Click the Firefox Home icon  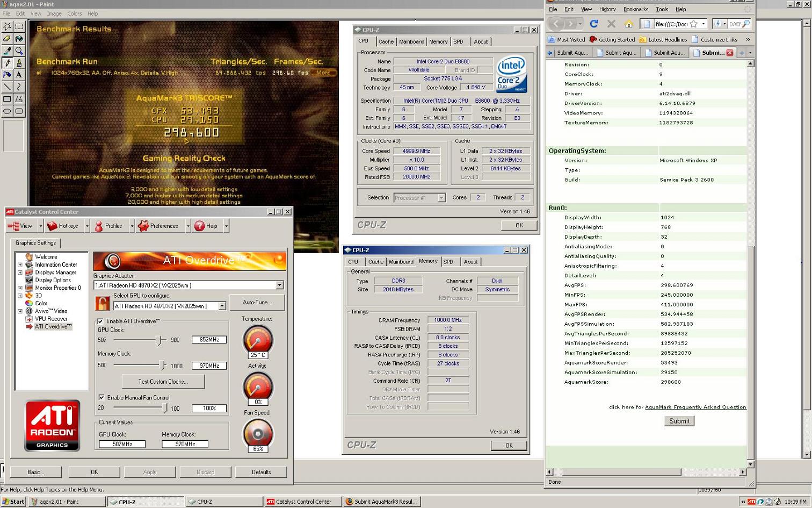tap(628, 24)
